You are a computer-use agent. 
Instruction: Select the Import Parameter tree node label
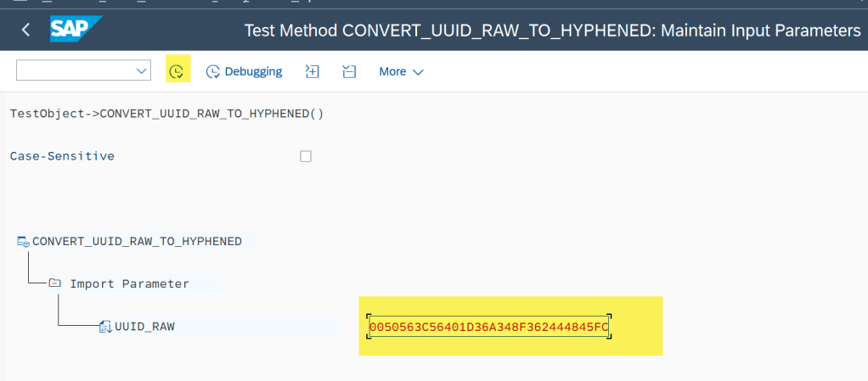129,283
